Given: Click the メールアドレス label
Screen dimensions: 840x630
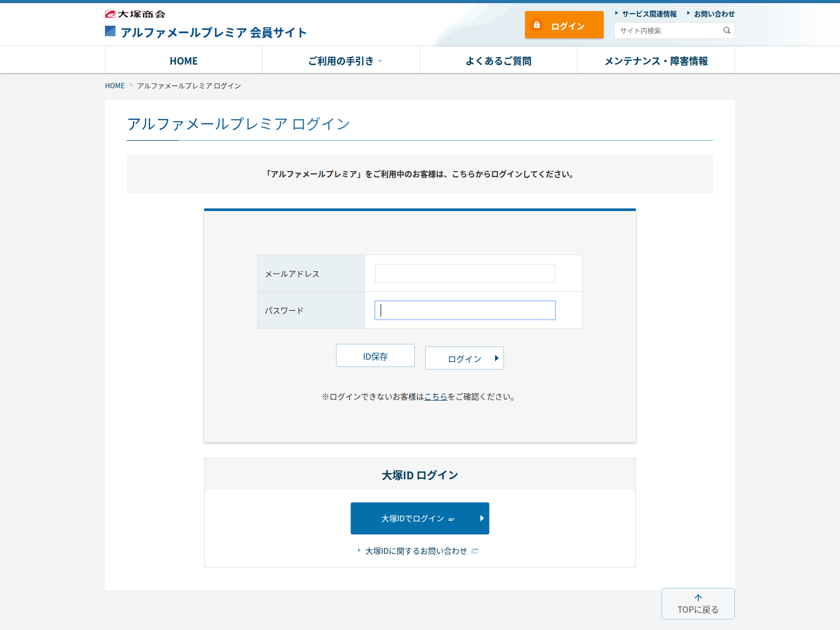Looking at the screenshot, I should (292, 274).
